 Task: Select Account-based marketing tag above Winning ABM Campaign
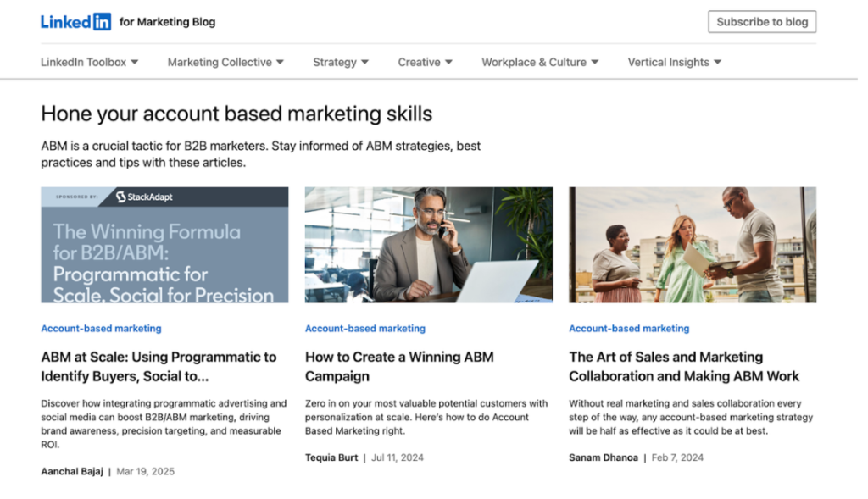(x=365, y=328)
